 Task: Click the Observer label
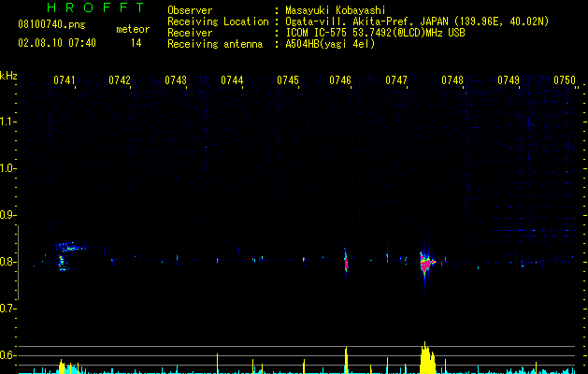click(190, 10)
